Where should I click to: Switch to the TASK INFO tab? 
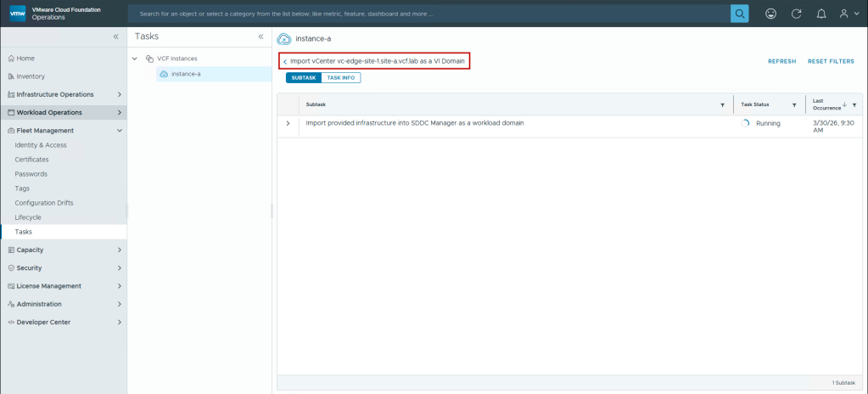[x=341, y=78]
